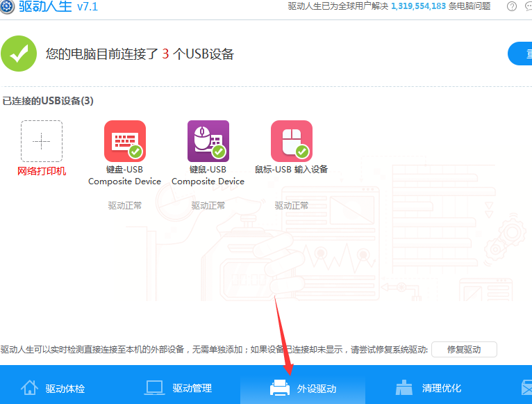Click 驱动正常 under mouse device
The image size is (532, 404).
point(292,206)
